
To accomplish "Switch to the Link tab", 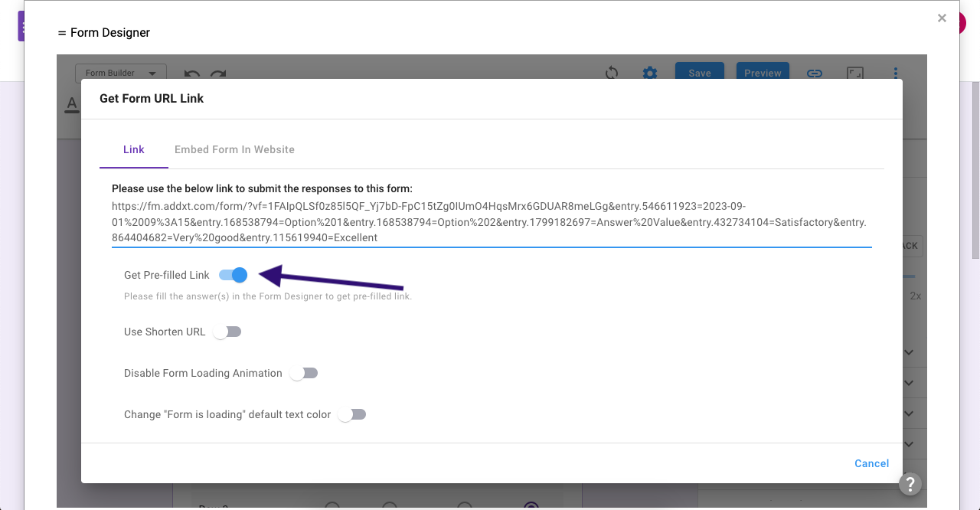I will point(134,149).
